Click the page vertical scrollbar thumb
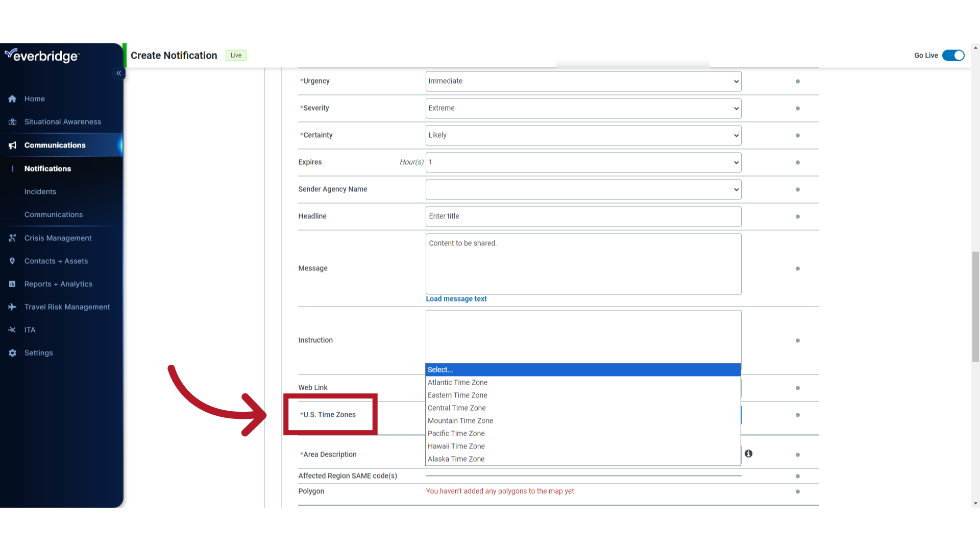This screenshot has width=980, height=551. [x=975, y=307]
